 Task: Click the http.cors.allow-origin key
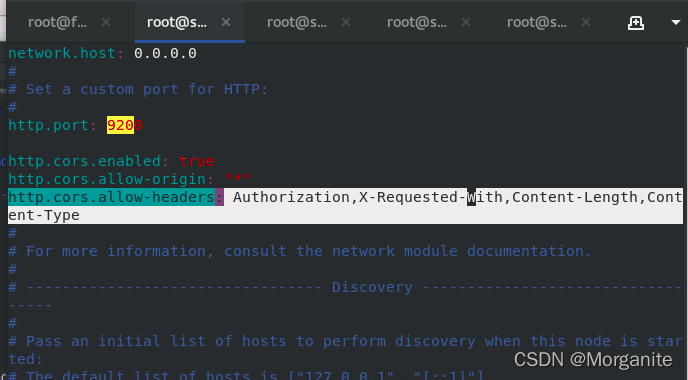(107, 179)
